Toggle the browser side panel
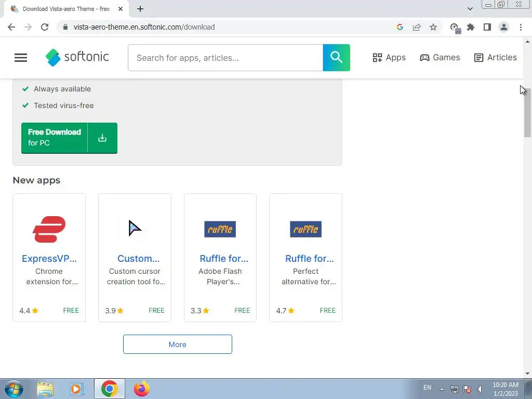This screenshot has width=532, height=399. [487, 27]
